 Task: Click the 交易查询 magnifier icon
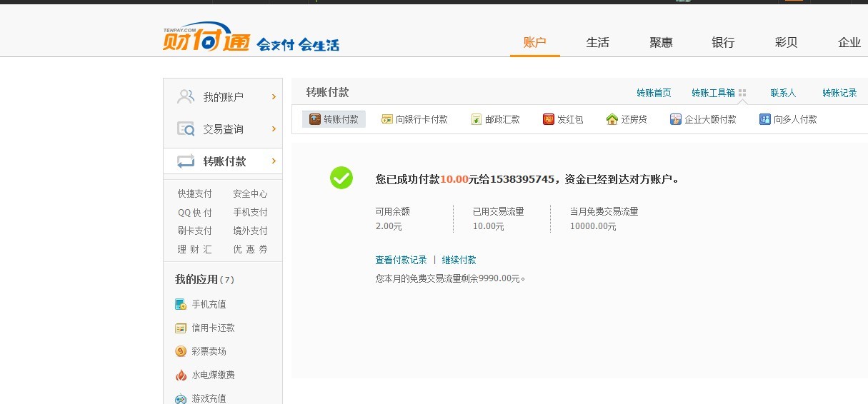coord(186,128)
